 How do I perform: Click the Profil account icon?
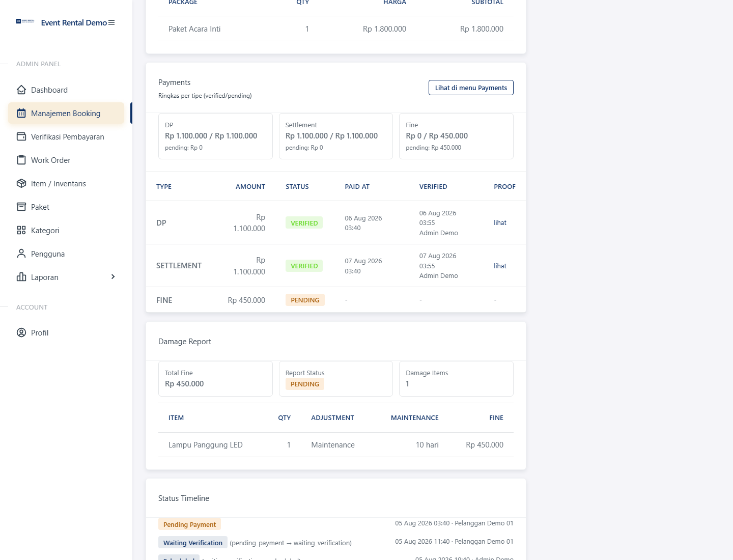(21, 333)
